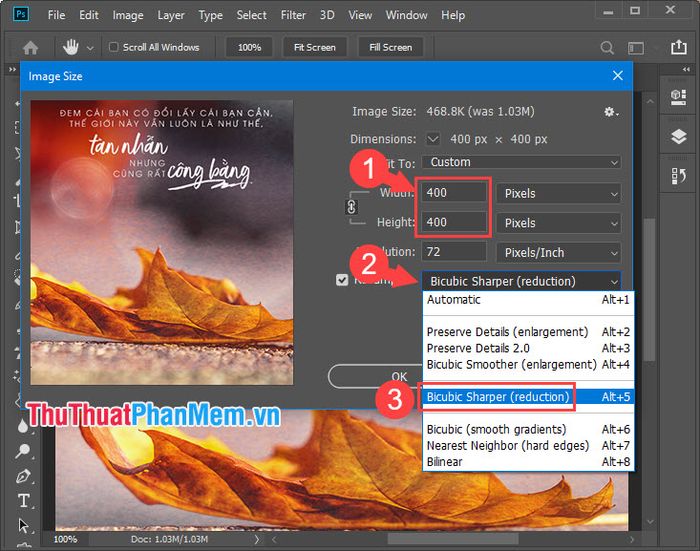This screenshot has height=551, width=700.
Task: Select the Hand tool icon
Action: tap(71, 47)
